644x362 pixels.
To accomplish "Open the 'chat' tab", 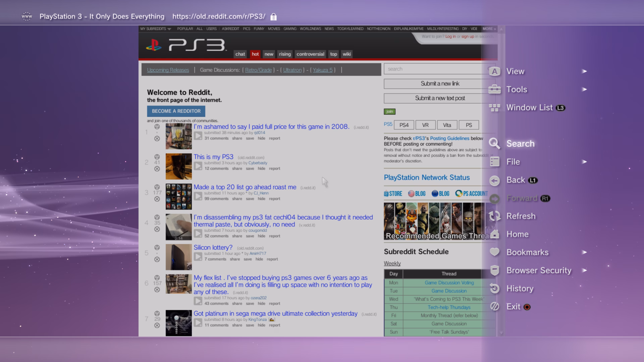I will pyautogui.click(x=240, y=54).
